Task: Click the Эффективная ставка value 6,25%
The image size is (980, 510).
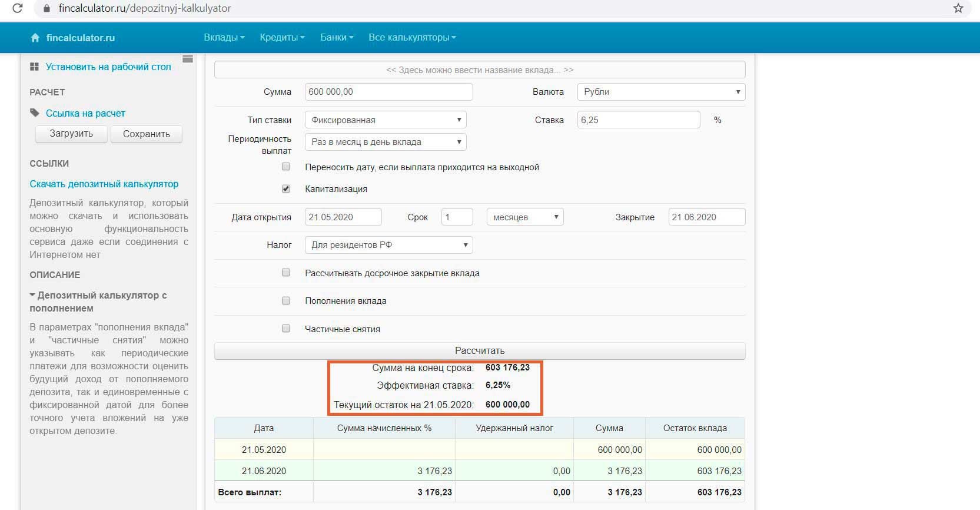Action: [x=498, y=385]
